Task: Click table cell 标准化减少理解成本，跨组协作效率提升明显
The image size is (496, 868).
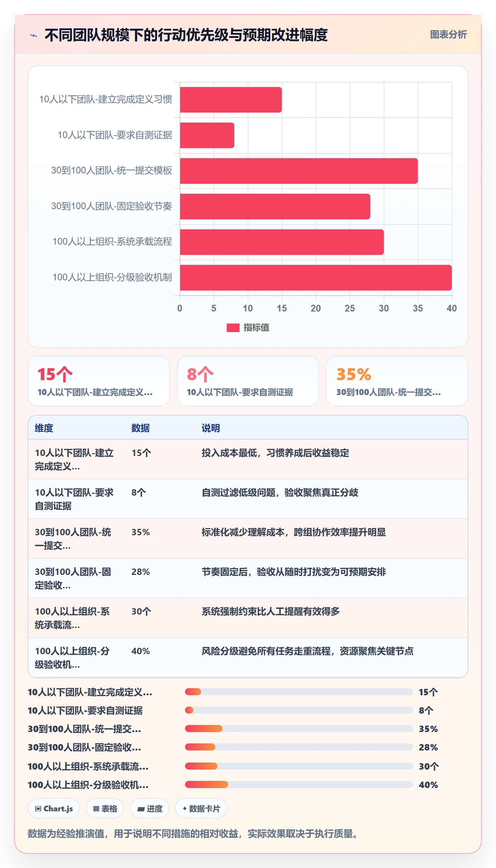Action: pyautogui.click(x=294, y=532)
